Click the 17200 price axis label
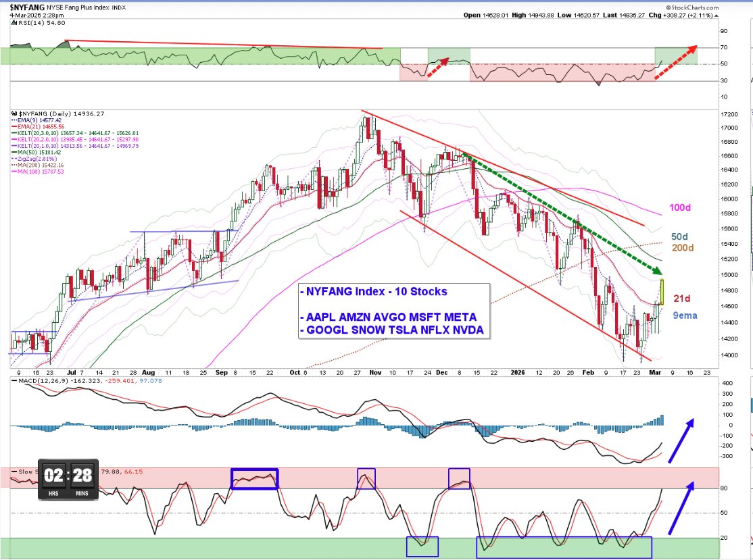Screen dimensions: 753x560 click(730, 114)
